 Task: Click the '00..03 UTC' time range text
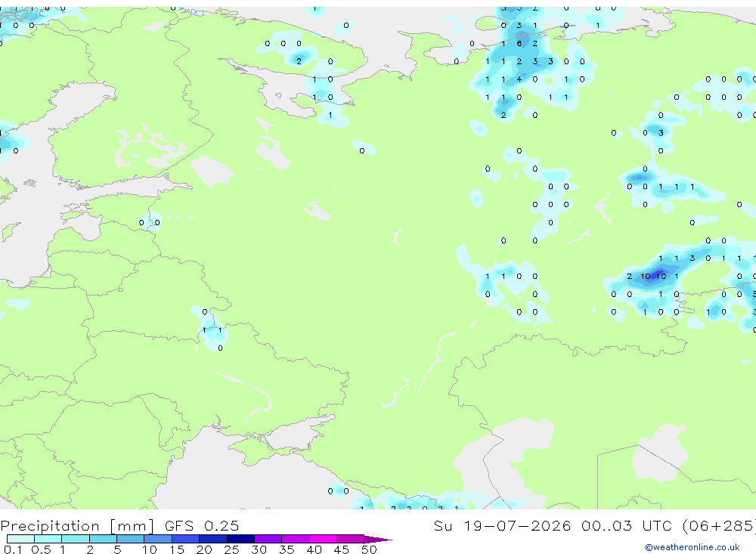[626, 525]
